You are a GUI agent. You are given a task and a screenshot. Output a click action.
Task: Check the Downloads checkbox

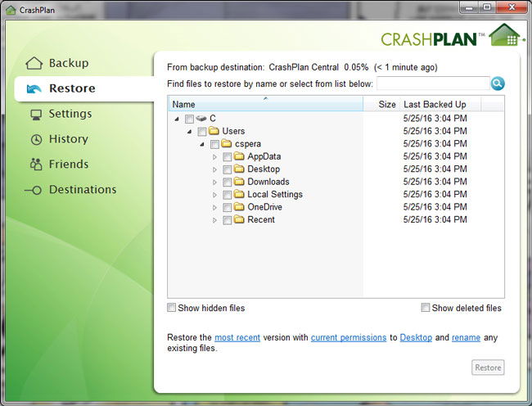(228, 183)
